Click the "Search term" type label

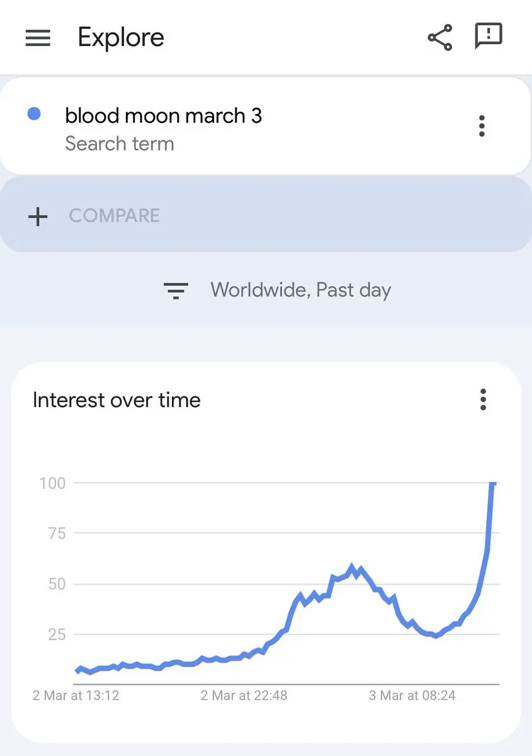pyautogui.click(x=119, y=144)
